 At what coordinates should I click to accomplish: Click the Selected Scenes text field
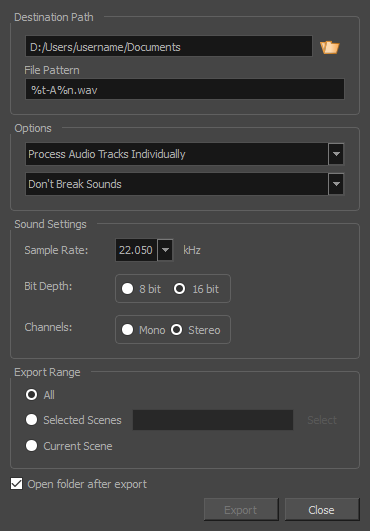pyautogui.click(x=213, y=420)
